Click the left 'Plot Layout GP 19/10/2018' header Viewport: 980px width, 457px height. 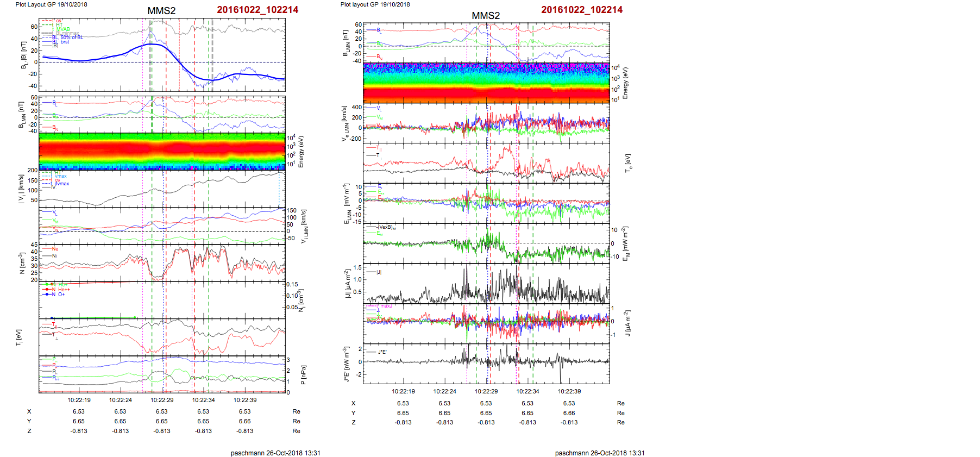[x=51, y=4]
